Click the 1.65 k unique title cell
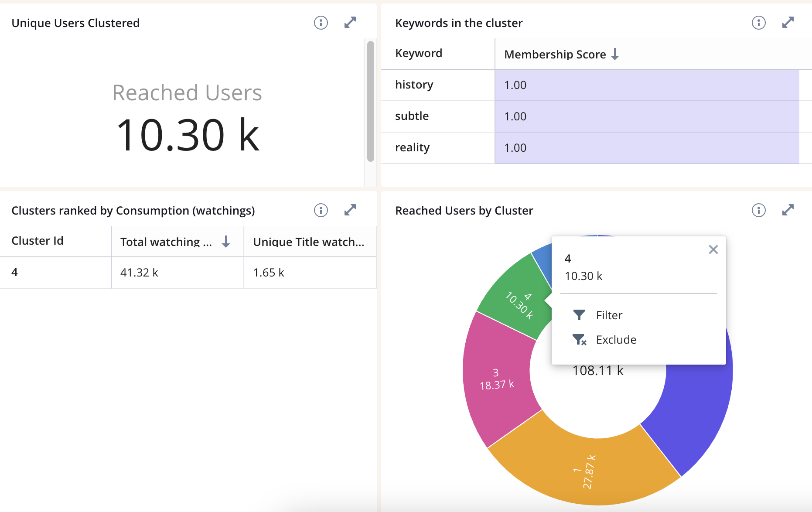The height and width of the screenshot is (512, 812). 310,273
